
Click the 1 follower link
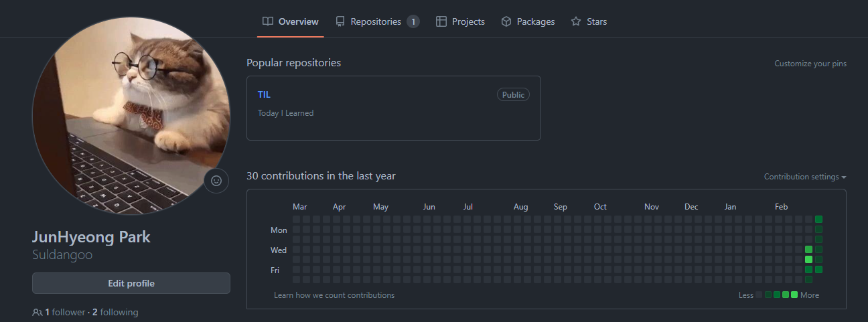click(65, 312)
